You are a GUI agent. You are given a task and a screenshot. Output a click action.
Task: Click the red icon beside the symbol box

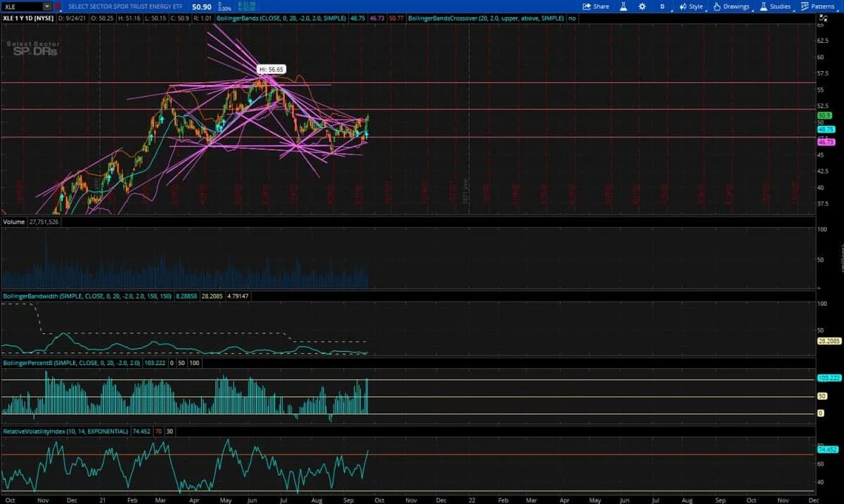[58, 6]
